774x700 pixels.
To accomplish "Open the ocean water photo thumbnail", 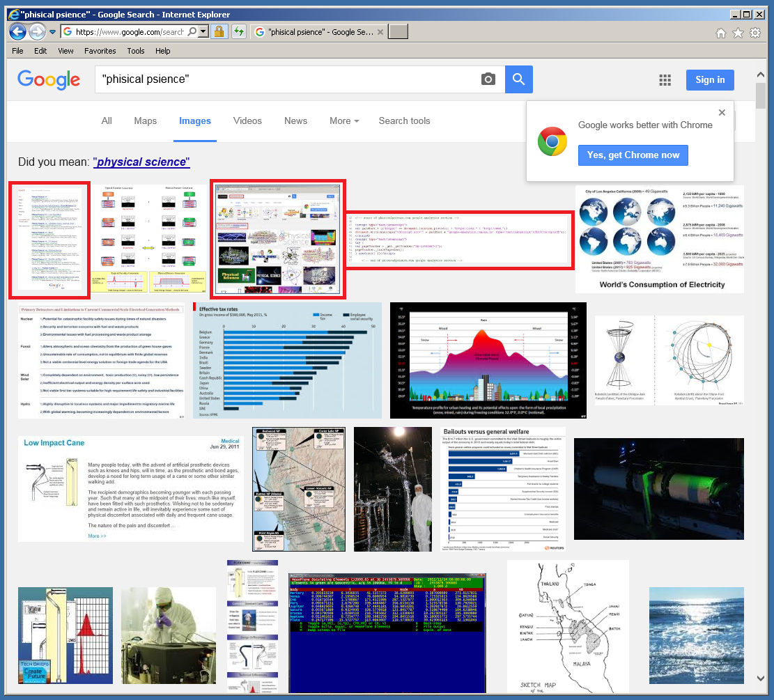I will (697, 635).
